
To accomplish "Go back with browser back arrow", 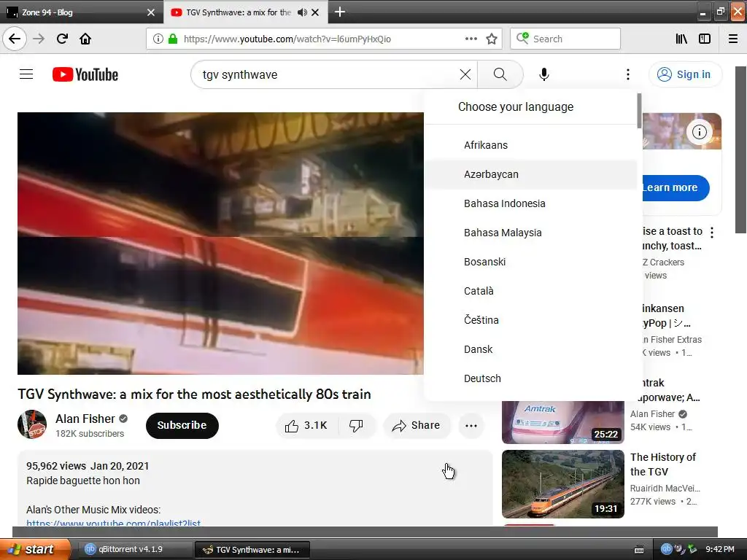I will tap(15, 39).
